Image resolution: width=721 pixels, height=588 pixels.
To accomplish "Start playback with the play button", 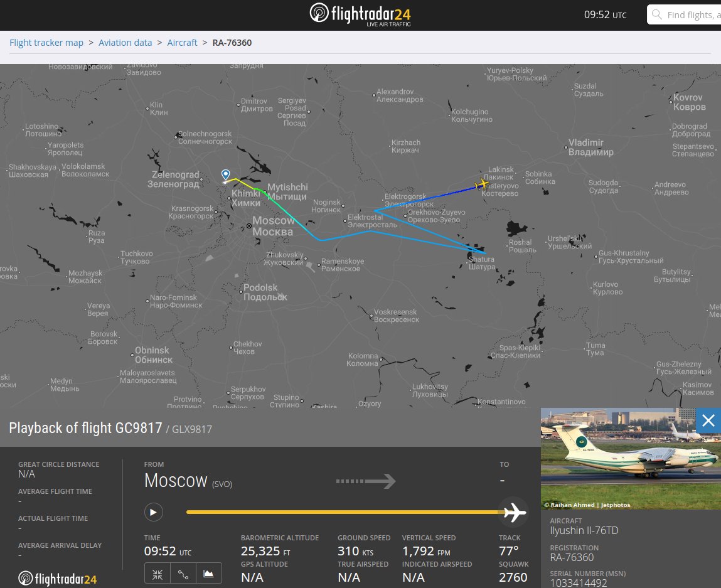I will [x=154, y=512].
